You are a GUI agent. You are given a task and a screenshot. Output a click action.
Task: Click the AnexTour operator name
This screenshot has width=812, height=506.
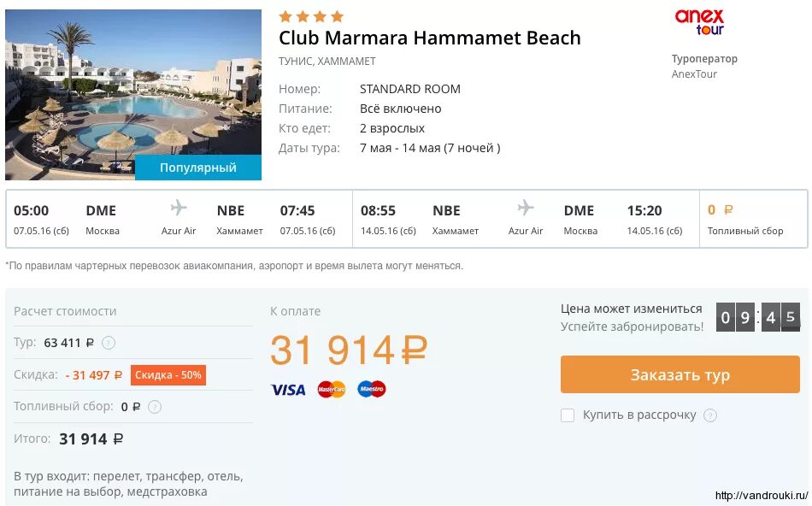[694, 74]
